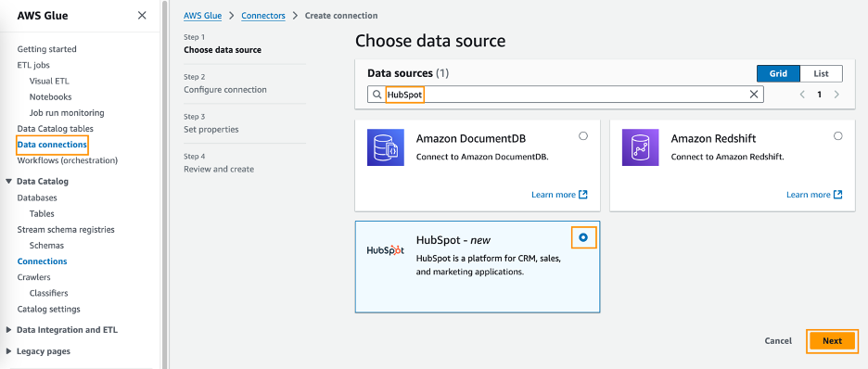Open Classifiers in sidebar

point(49,293)
